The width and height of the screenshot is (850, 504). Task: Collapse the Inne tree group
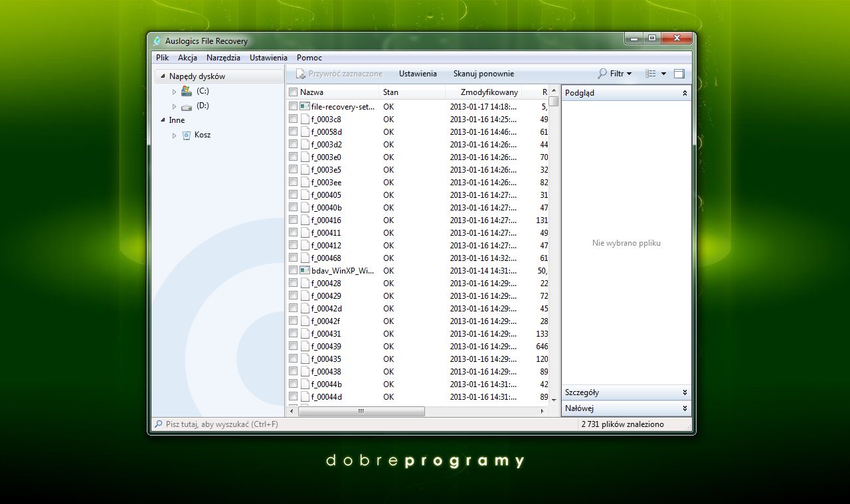point(163,120)
